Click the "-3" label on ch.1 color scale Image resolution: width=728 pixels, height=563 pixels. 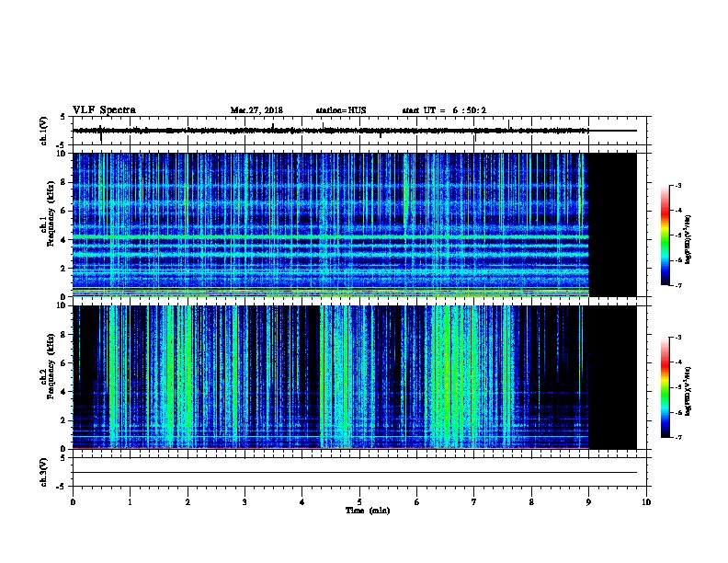point(677,186)
